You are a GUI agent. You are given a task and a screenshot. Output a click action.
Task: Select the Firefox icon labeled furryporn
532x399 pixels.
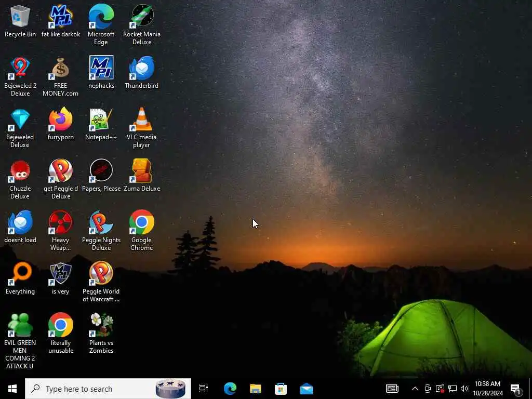click(60, 119)
